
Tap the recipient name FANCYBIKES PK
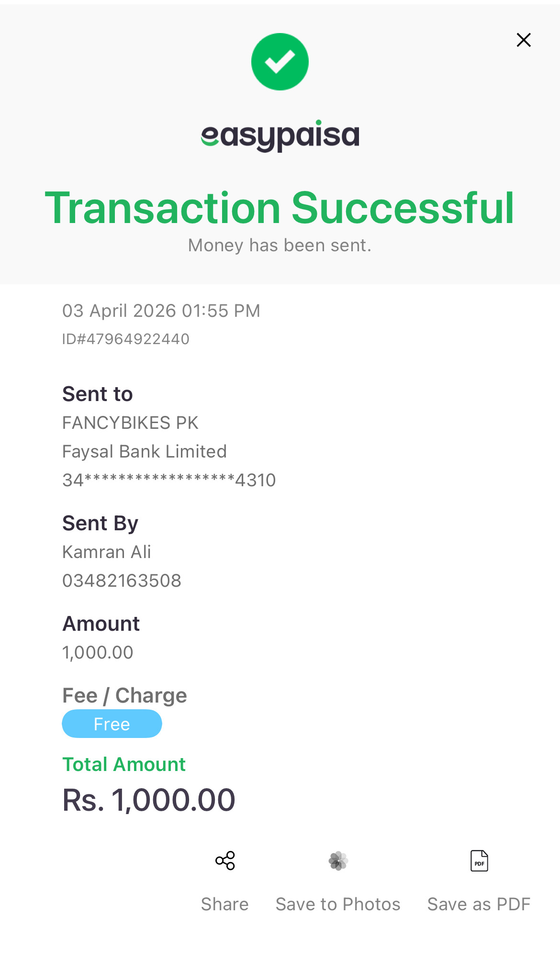click(x=130, y=423)
